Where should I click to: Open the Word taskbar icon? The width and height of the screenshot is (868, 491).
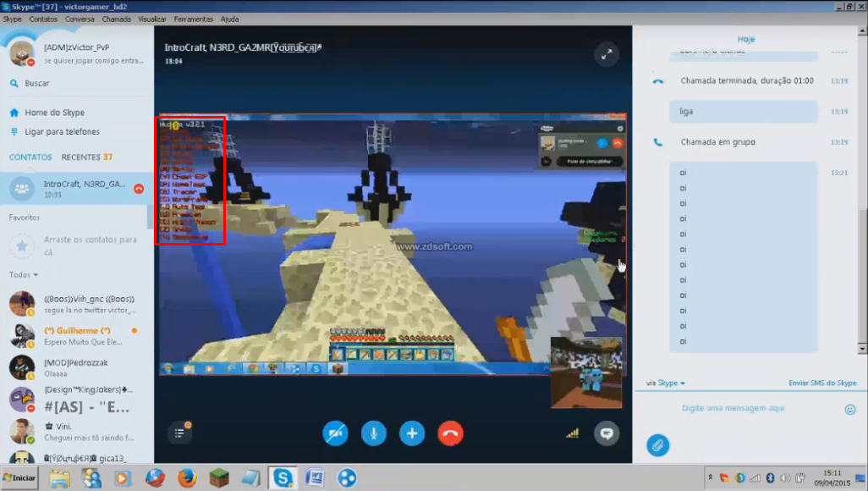315,477
